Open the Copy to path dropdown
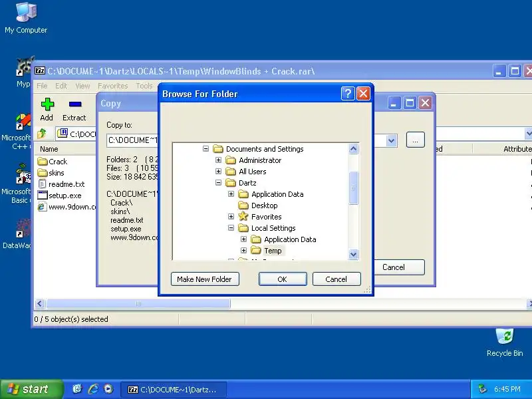This screenshot has height=399, width=532. coord(391,140)
